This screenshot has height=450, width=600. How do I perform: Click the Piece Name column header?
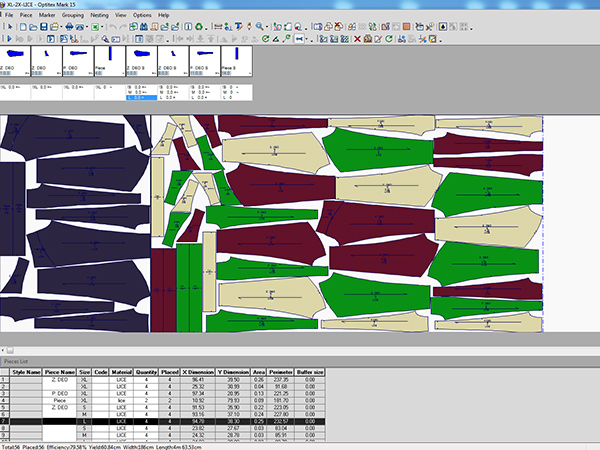tap(60, 372)
